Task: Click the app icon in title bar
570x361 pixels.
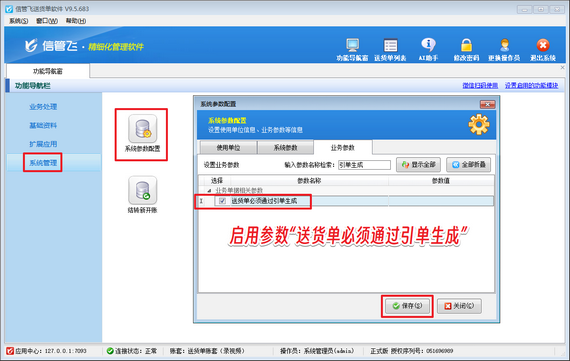Action: (9, 9)
